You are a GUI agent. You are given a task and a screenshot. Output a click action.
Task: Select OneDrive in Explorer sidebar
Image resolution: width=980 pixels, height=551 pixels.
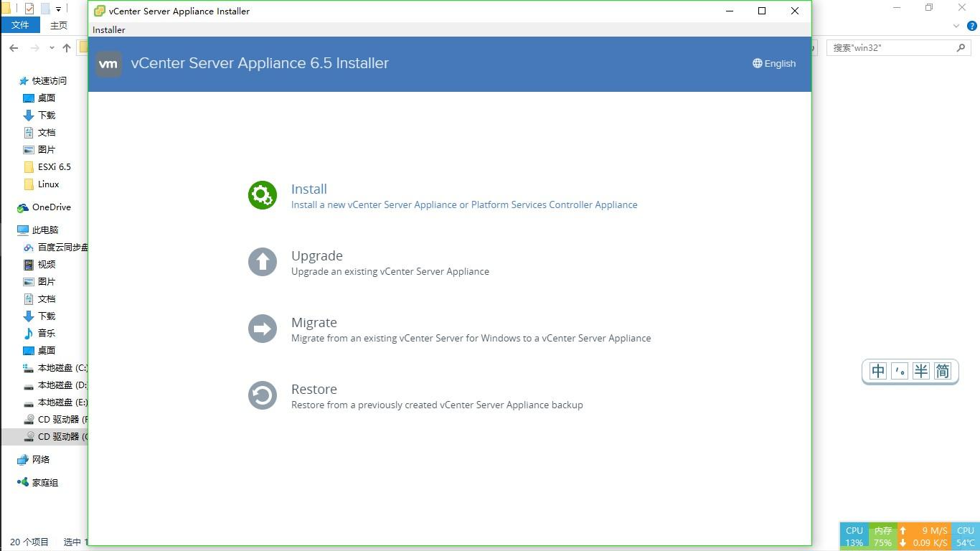pos(44,207)
